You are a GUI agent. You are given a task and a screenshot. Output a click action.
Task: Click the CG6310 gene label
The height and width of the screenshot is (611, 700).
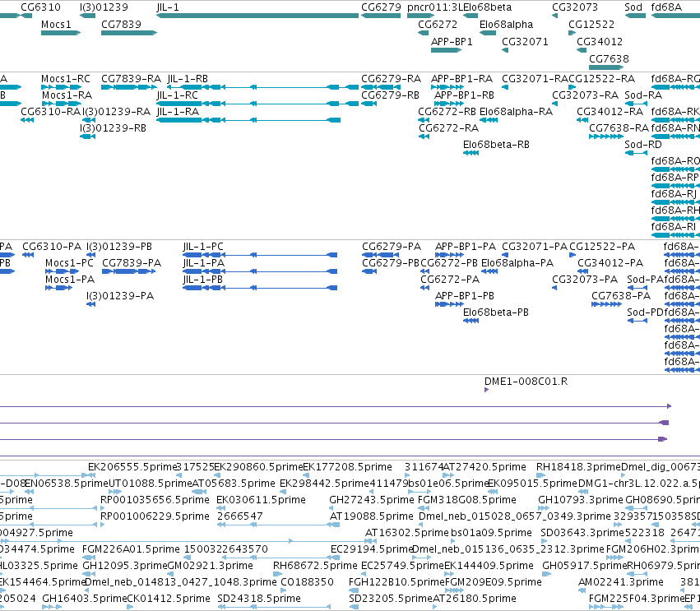pos(40,7)
